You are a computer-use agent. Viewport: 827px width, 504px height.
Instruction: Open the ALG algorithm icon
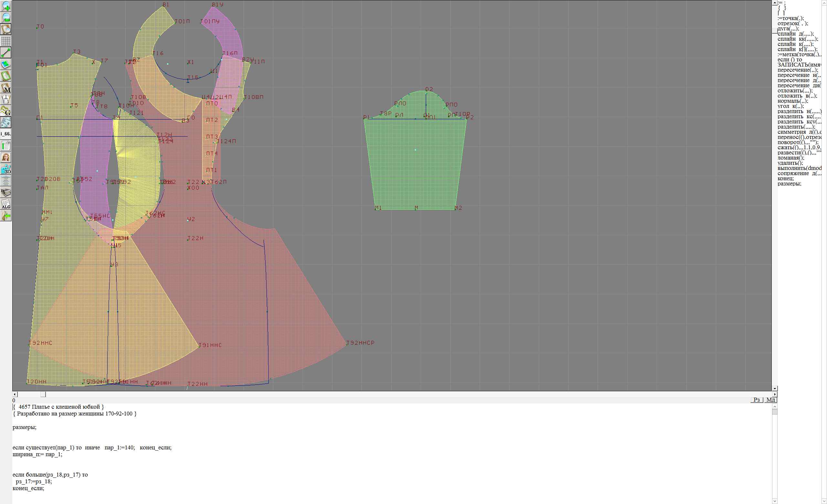[6, 204]
